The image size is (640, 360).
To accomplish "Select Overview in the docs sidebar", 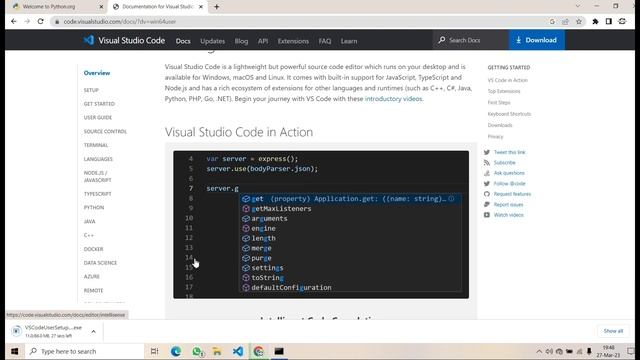I will [97, 73].
